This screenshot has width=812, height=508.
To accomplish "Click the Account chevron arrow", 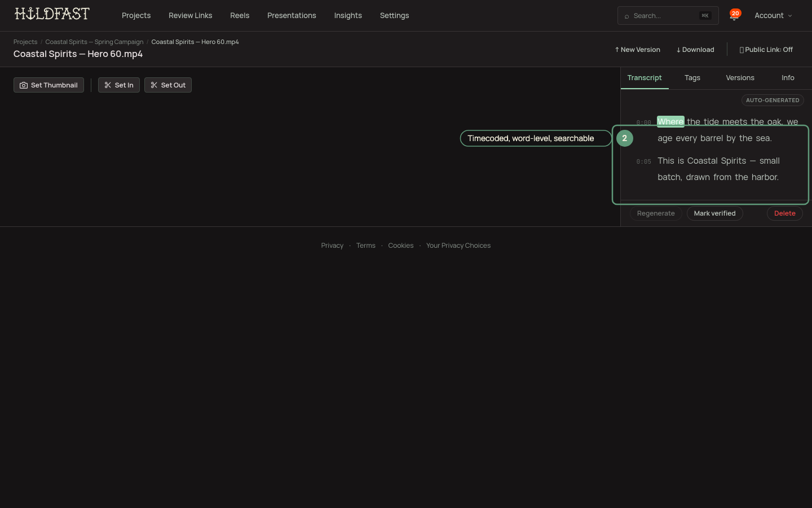I will [x=790, y=16].
